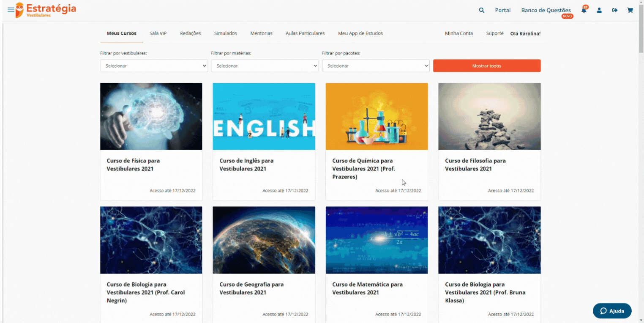
Task: Open the user profile icon
Action: [x=599, y=10]
